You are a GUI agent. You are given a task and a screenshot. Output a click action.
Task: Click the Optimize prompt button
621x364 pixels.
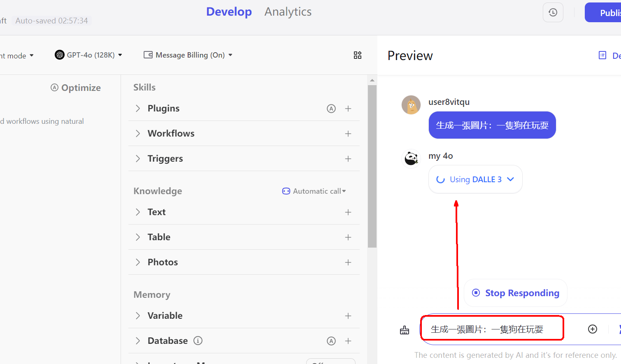[76, 88]
